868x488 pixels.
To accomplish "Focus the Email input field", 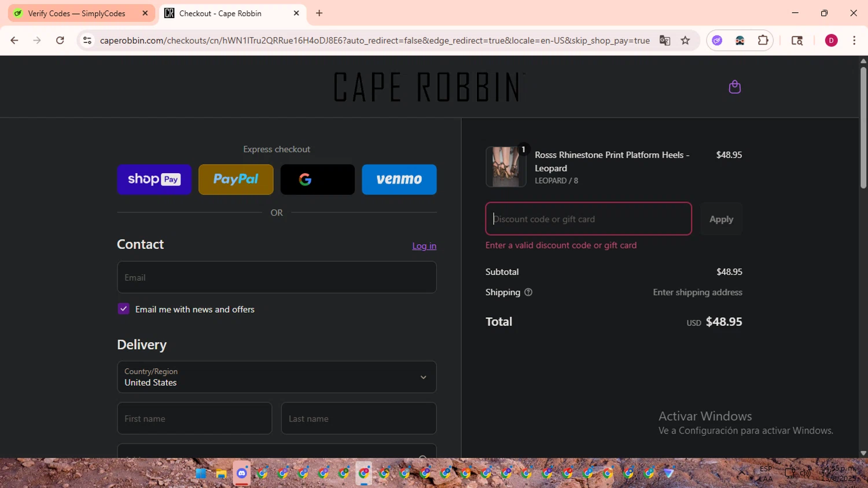I will tap(277, 277).
